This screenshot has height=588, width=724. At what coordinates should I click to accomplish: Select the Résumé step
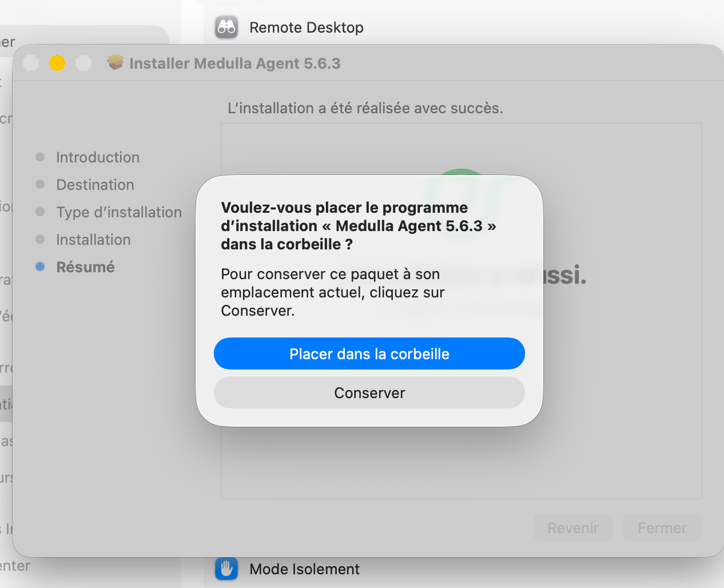click(85, 267)
